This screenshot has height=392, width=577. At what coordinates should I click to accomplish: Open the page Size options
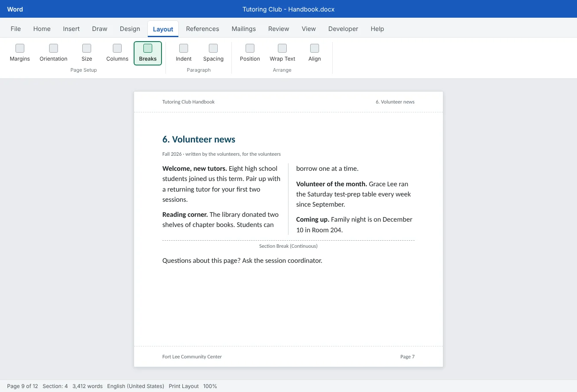click(x=87, y=53)
